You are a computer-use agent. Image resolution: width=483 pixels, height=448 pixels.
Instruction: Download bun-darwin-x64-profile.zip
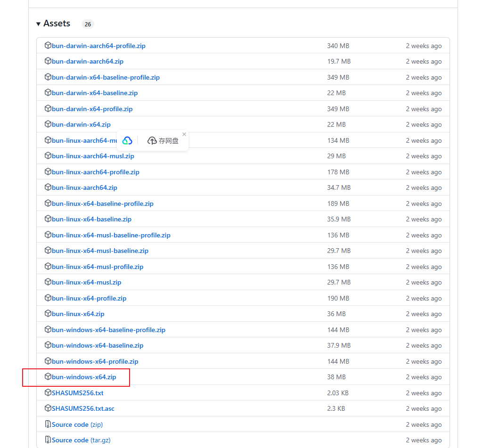[92, 109]
